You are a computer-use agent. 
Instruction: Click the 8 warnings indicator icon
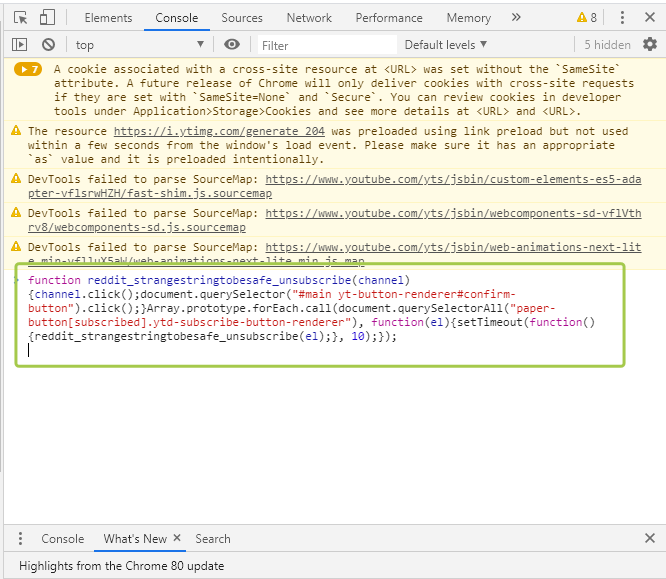[587, 18]
